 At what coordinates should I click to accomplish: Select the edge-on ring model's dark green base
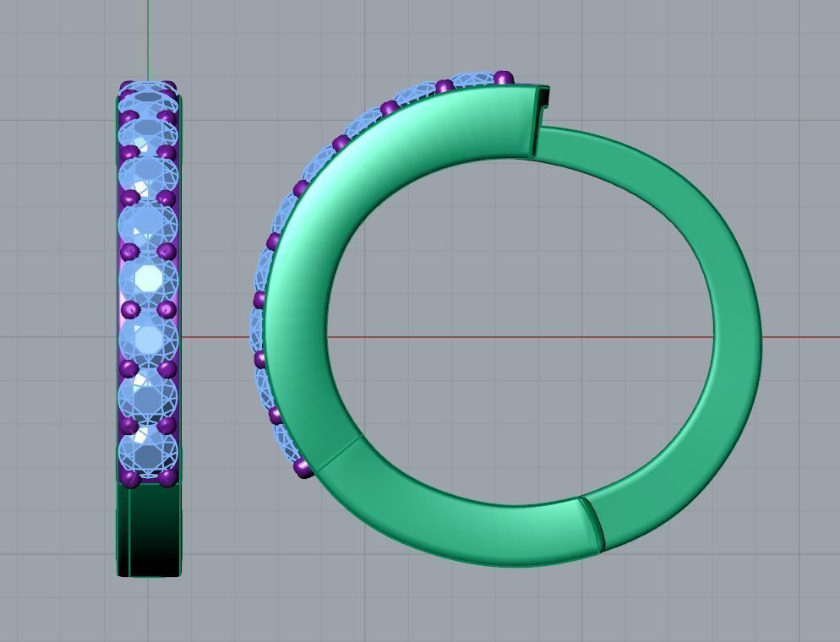point(150,529)
